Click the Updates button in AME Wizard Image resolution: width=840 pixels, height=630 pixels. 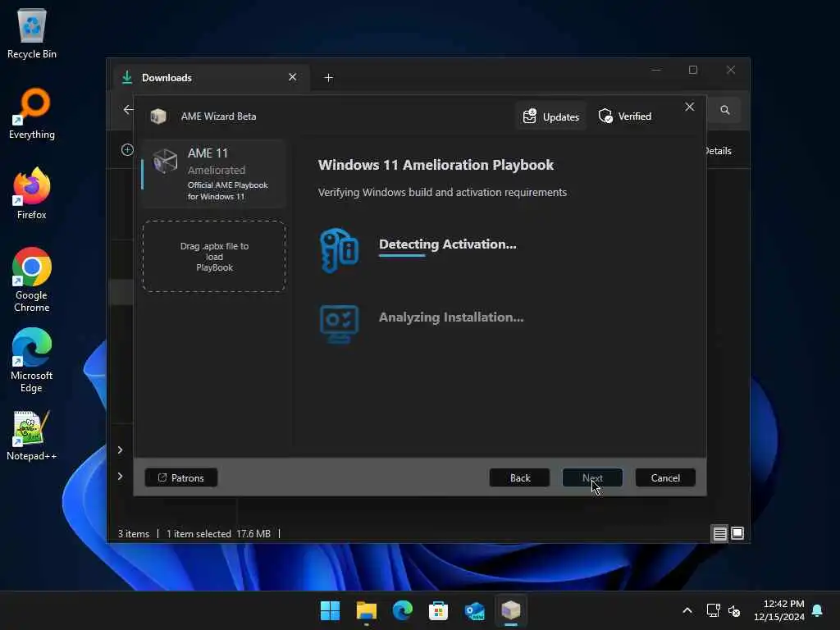click(x=551, y=116)
